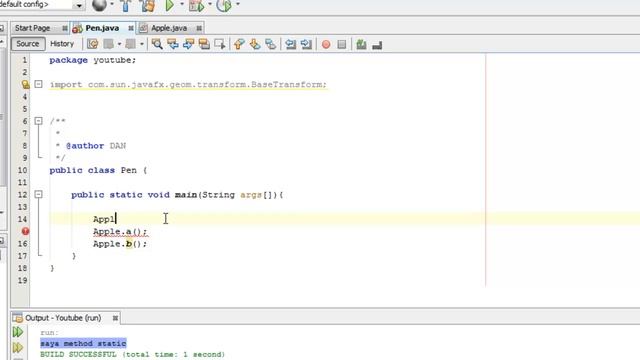Viewport: 640px width, 360px height.
Task: Click the Profile Project icon
Action: [x=224, y=6]
